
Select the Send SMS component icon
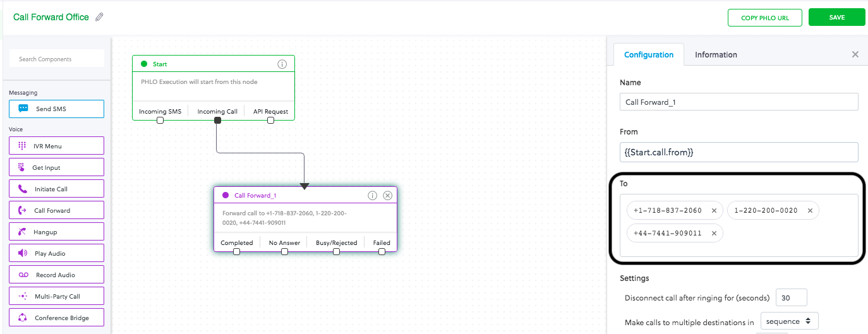(23, 109)
